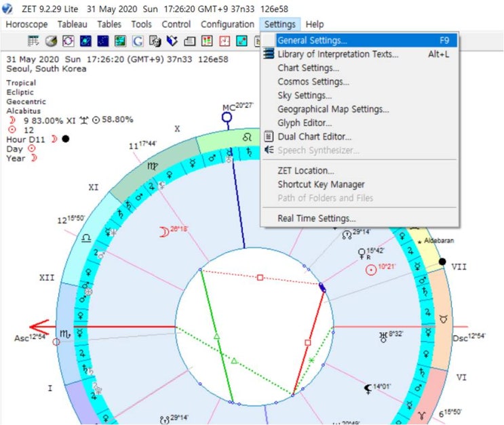Click the dark starry sky toolbar icon
The height and width of the screenshot is (425, 504).
pyautogui.click(x=102, y=41)
